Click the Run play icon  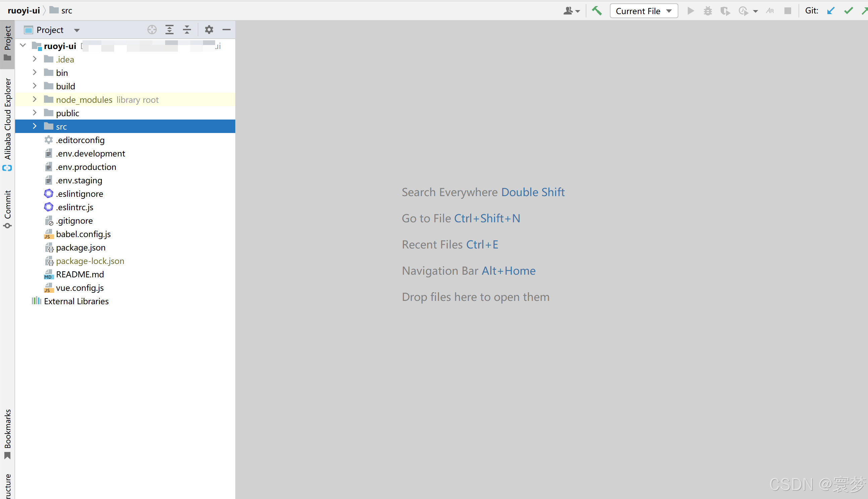690,11
